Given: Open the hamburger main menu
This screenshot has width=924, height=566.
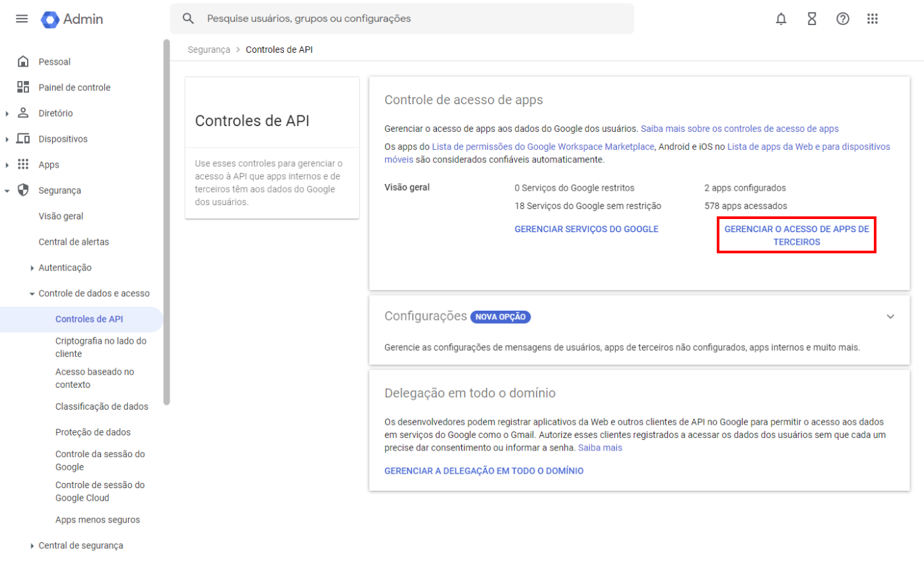Looking at the screenshot, I should click(x=22, y=19).
